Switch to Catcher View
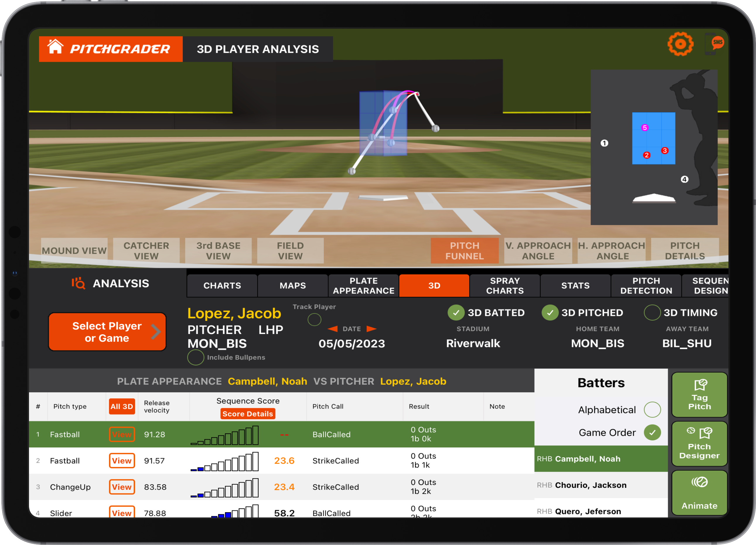Viewport: 756px width, 545px height. [146, 251]
